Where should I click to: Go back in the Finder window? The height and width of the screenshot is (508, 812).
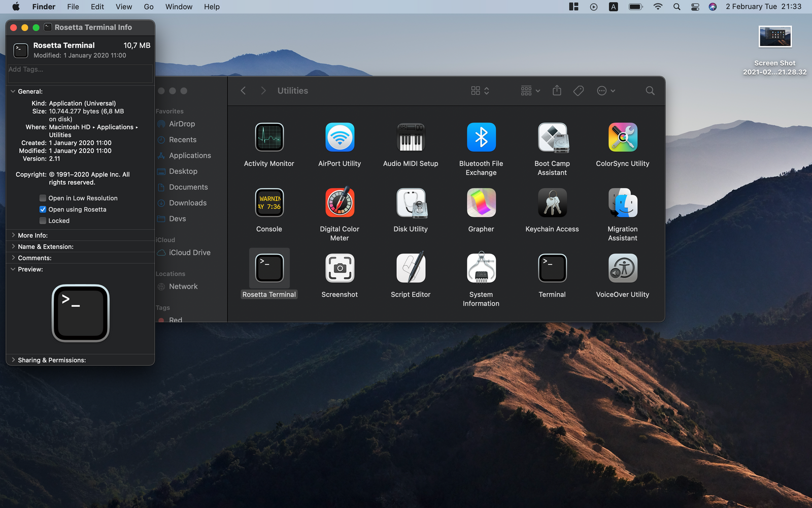[x=243, y=90]
